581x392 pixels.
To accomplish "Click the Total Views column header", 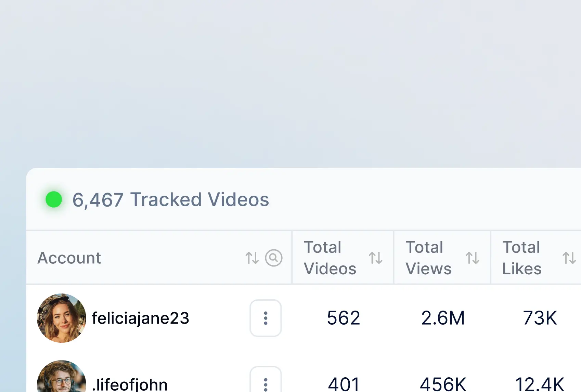I will [428, 258].
